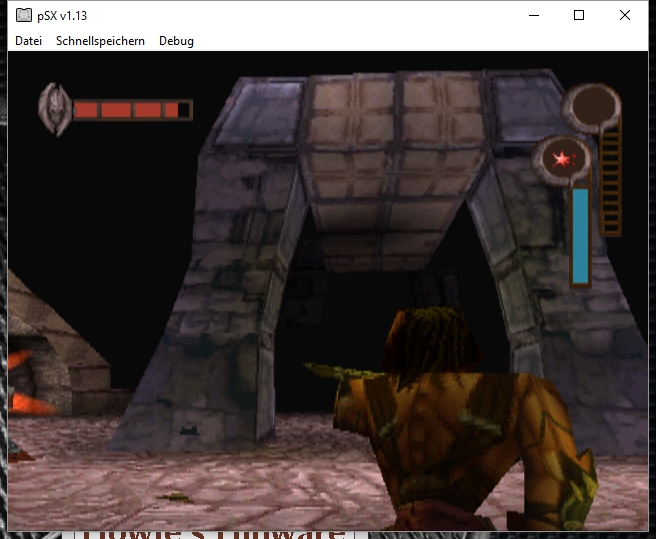The height and width of the screenshot is (539, 656).
Task: Click the vampire face health emblem
Action: [55, 109]
